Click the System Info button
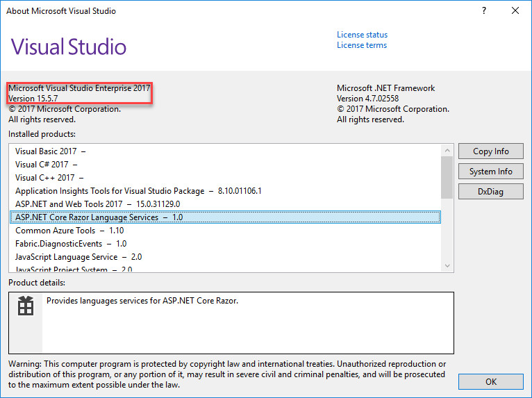Screen dimensions: 532x398 tap(490, 172)
